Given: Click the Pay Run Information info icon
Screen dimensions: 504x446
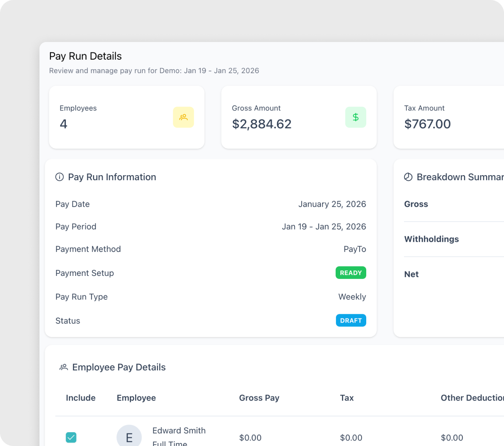Looking at the screenshot, I should 60,177.
